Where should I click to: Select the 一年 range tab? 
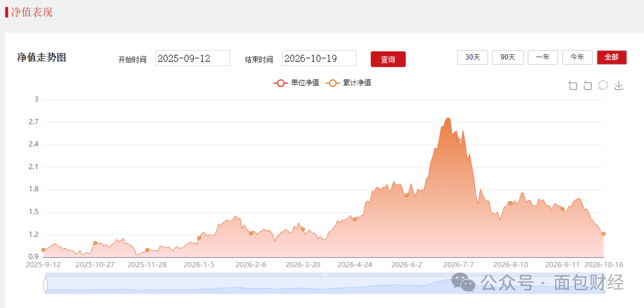tap(543, 57)
